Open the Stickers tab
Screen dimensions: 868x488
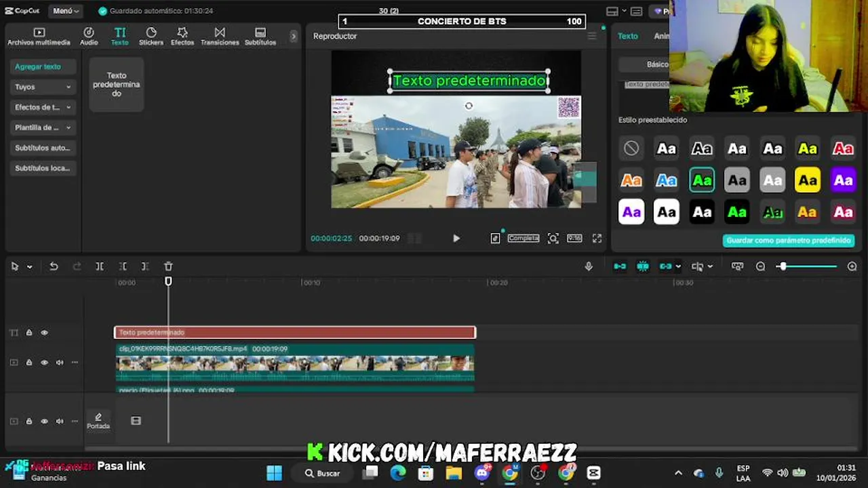[151, 37]
